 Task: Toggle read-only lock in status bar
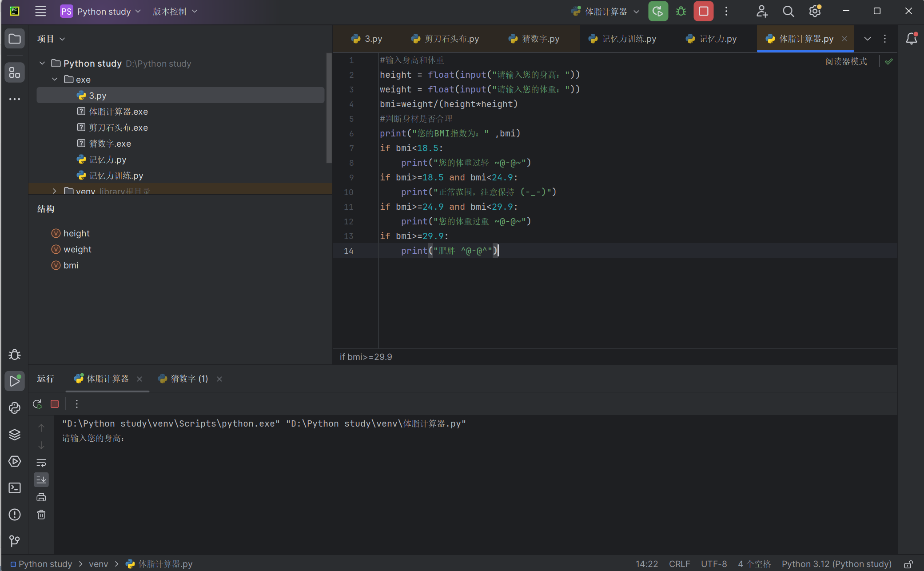[908, 564]
